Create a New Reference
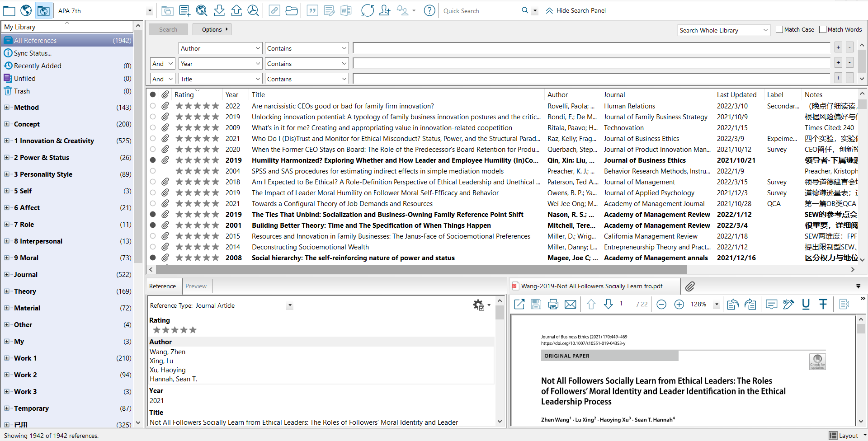 point(184,10)
